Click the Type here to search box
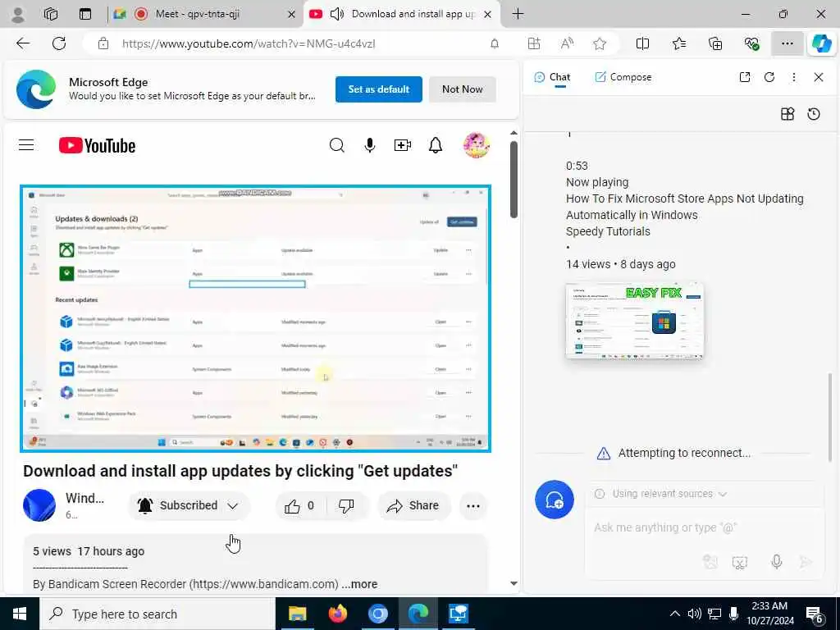 click(157, 614)
